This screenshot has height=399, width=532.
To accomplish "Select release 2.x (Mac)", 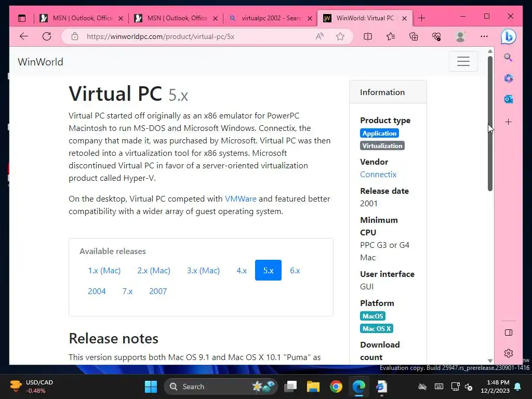I will [154, 270].
